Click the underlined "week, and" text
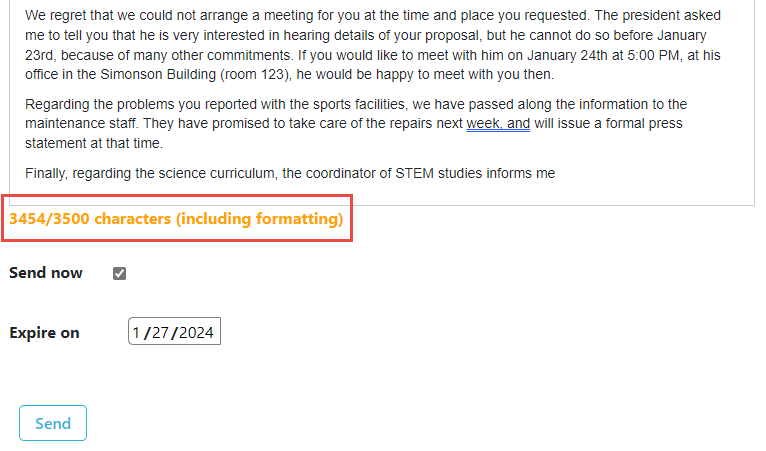This screenshot has height=451, width=766. (498, 124)
